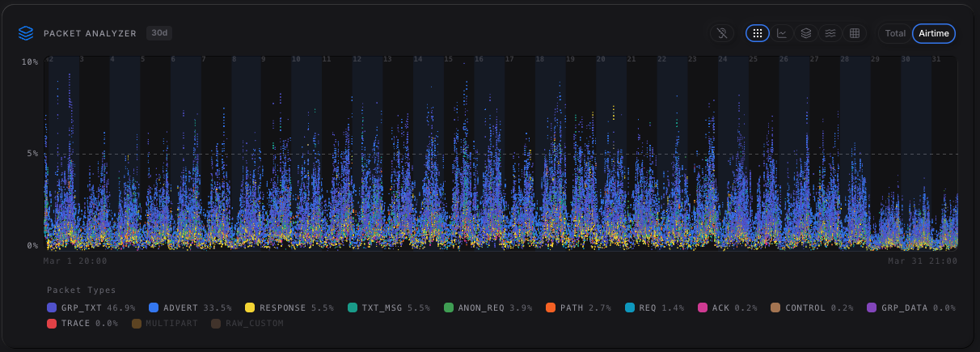The width and height of the screenshot is (980, 352).
Task: Click day 5 marker on chart
Action: point(143,59)
